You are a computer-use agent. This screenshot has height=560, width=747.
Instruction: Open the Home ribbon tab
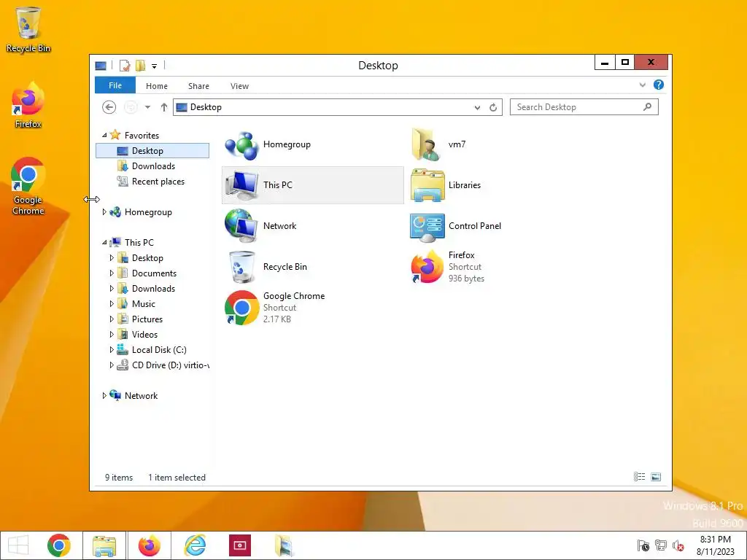pyautogui.click(x=157, y=86)
